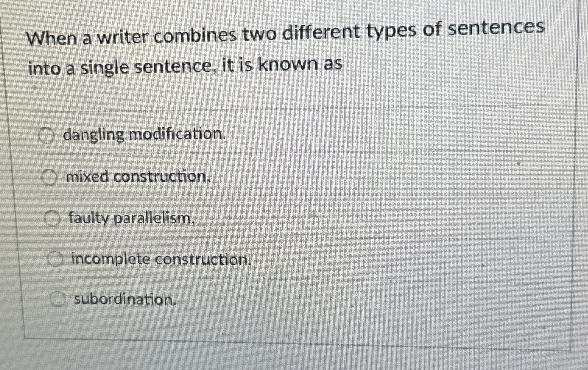Select the faulty parallelism radio button
Screen dimensions: 588x370
pyautogui.click(x=52, y=218)
